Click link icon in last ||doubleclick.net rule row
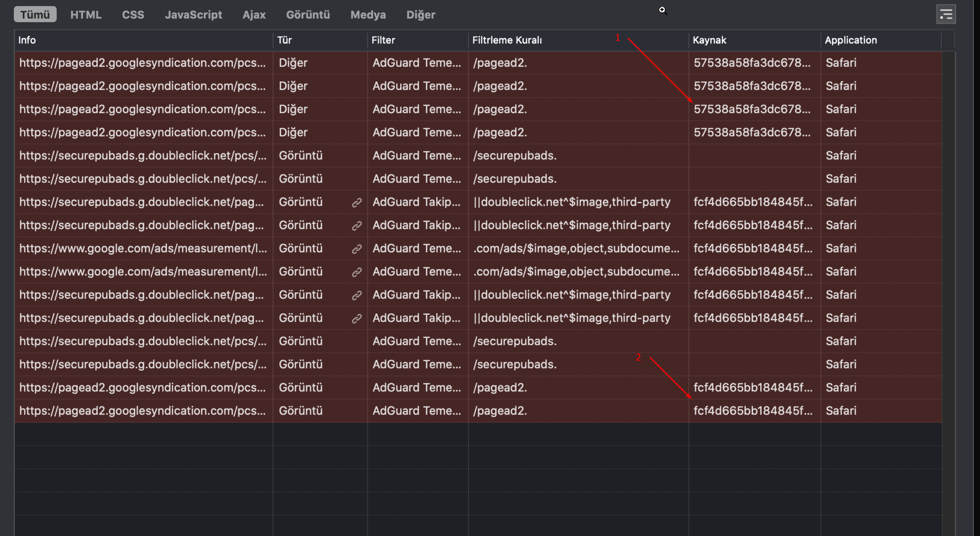The height and width of the screenshot is (536, 980). coord(356,318)
